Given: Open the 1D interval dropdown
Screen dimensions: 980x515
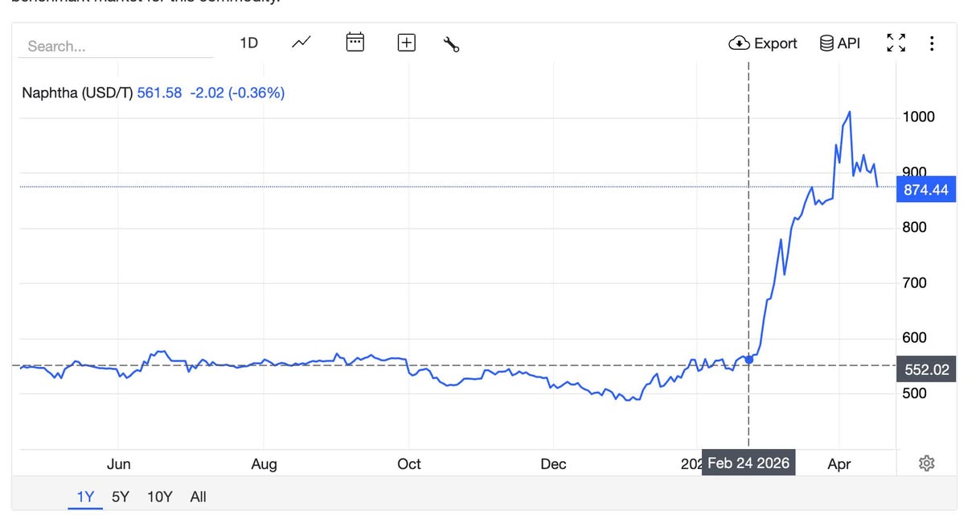Looking at the screenshot, I should [249, 43].
